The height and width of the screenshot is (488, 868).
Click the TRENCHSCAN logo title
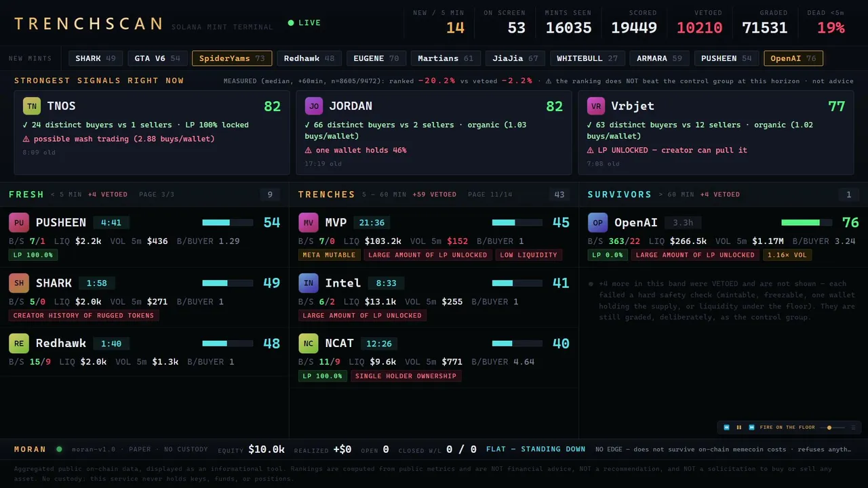(x=88, y=24)
